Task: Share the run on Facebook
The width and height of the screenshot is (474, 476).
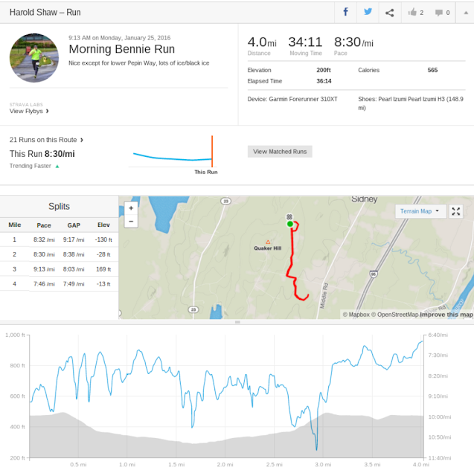Action: [345, 12]
